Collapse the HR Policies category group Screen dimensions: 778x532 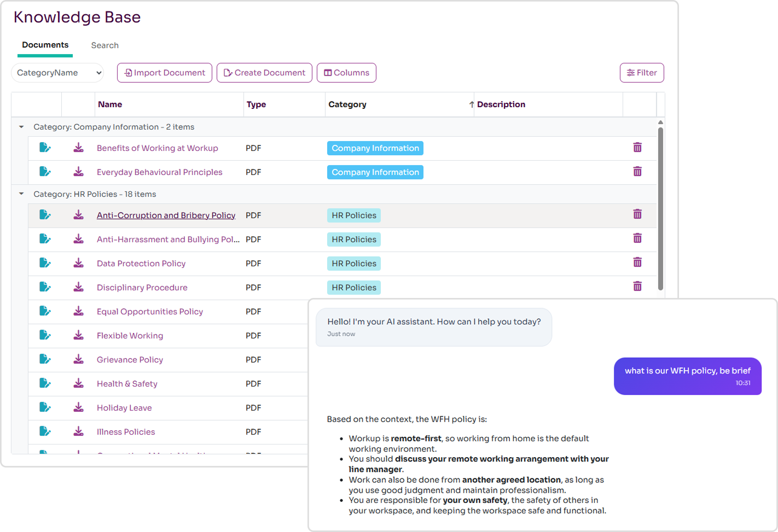click(21, 194)
